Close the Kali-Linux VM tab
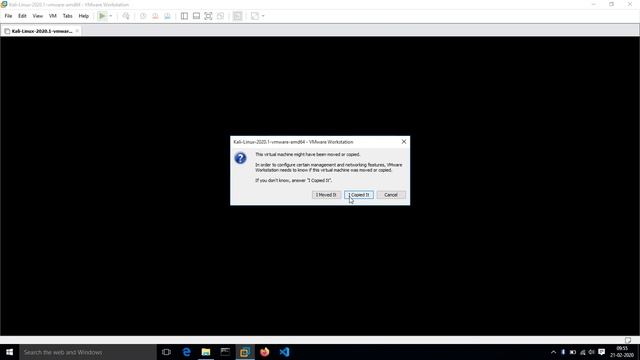The width and height of the screenshot is (640, 360). (77, 31)
